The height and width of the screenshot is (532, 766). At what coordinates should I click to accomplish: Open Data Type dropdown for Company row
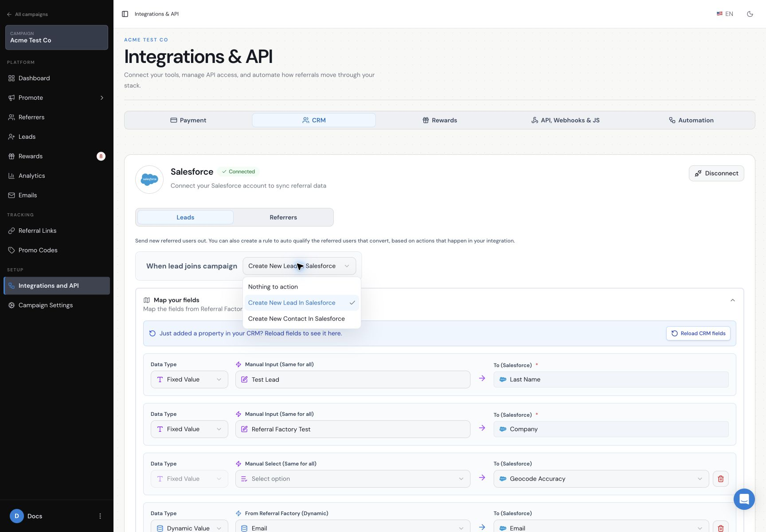(189, 429)
